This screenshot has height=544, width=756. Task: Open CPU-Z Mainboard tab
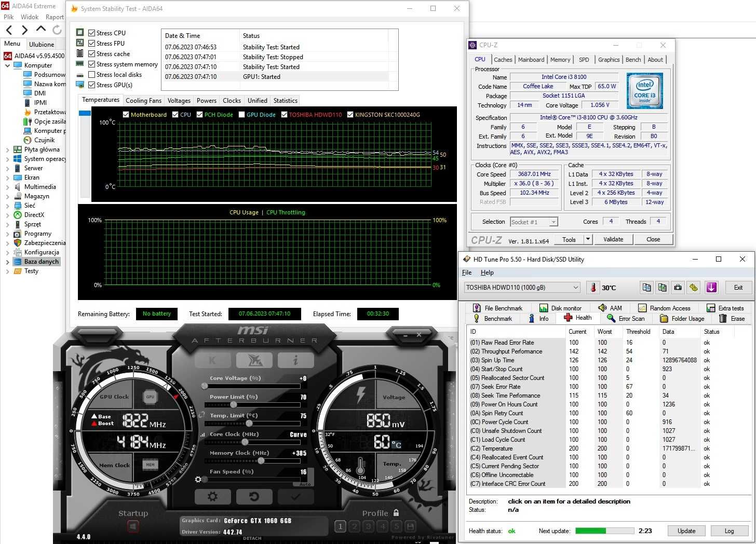click(x=531, y=60)
